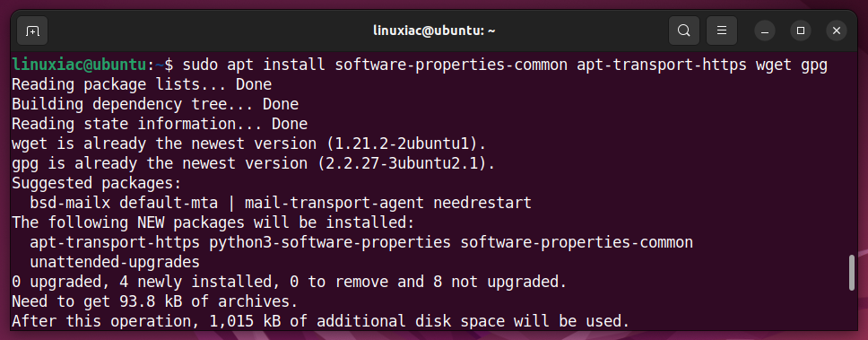The width and height of the screenshot is (868, 340).
Task: Click the needrestart package name
Action: pyautogui.click(x=482, y=203)
